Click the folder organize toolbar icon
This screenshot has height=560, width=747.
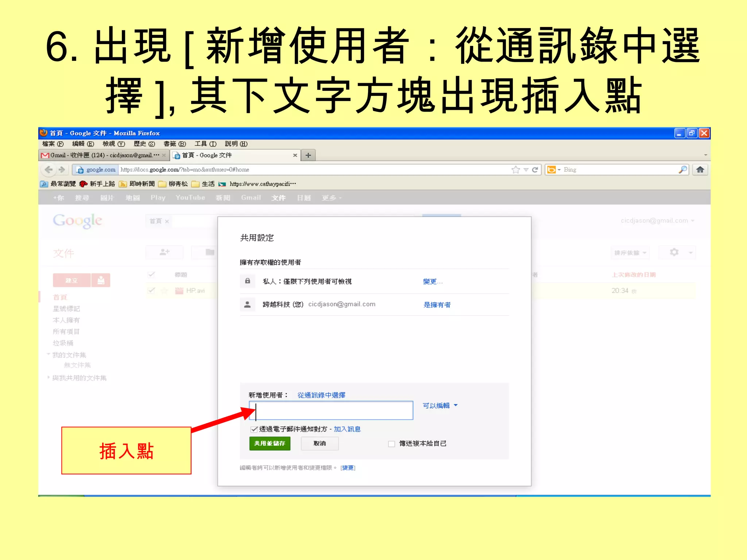click(209, 252)
